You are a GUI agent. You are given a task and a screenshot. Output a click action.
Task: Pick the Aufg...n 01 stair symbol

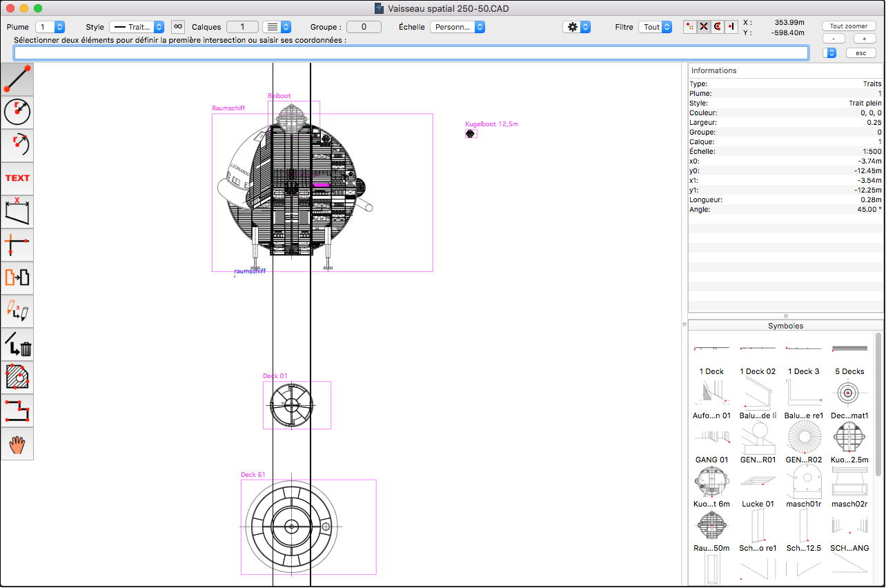(711, 398)
